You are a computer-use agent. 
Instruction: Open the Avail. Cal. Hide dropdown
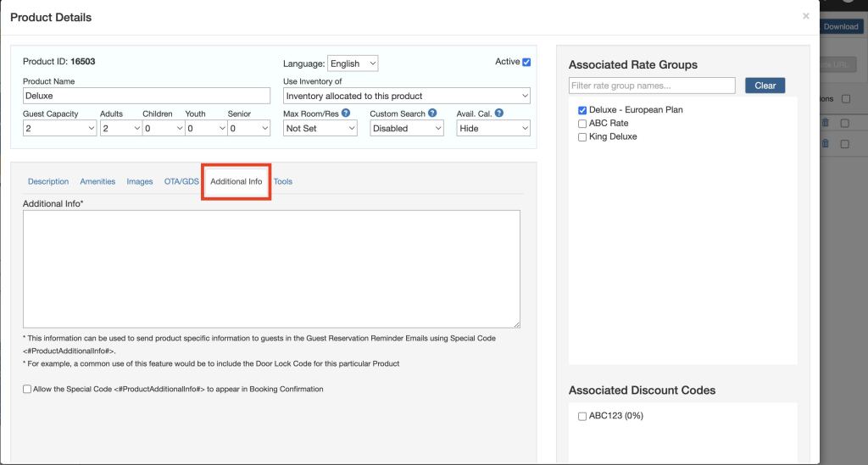coord(492,129)
